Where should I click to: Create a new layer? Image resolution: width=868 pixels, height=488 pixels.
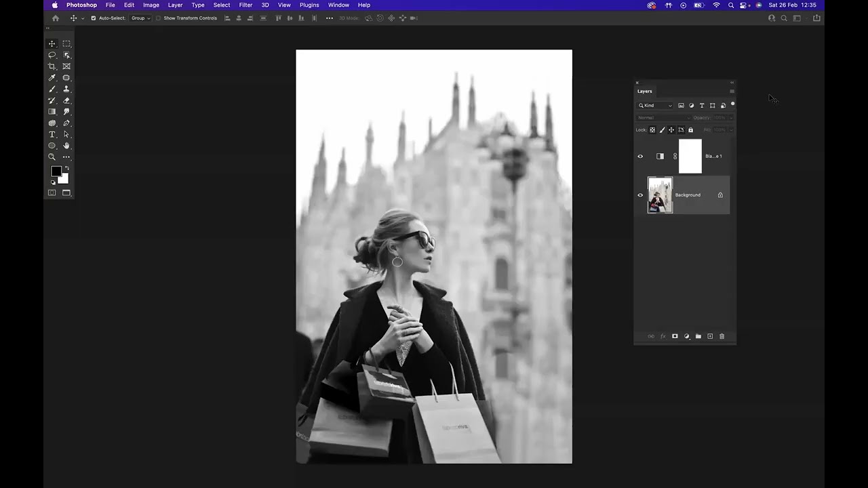click(x=710, y=336)
